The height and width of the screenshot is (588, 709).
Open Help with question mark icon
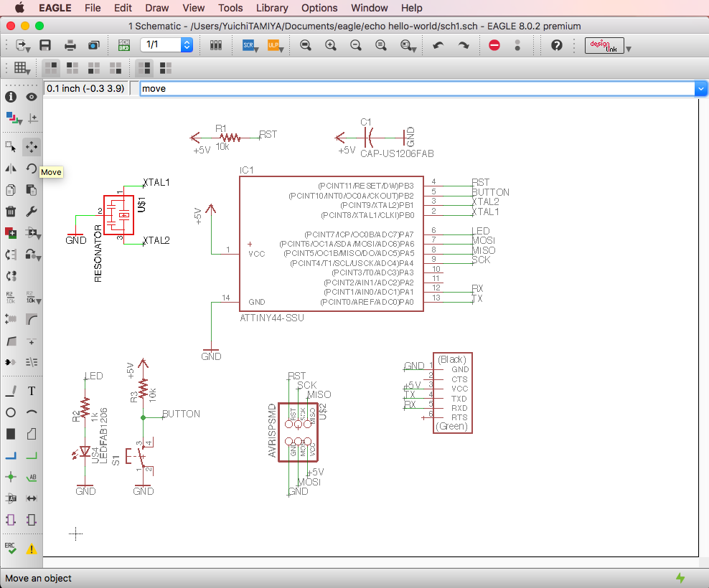tap(557, 45)
